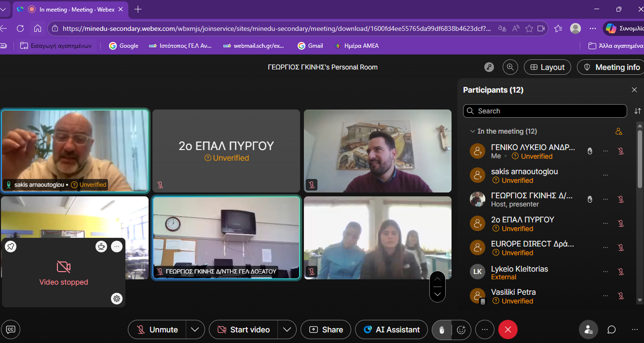The height and width of the screenshot is (343, 644).
Task: Collapse the 'In the meeting (12)' list
Action: coord(472,131)
